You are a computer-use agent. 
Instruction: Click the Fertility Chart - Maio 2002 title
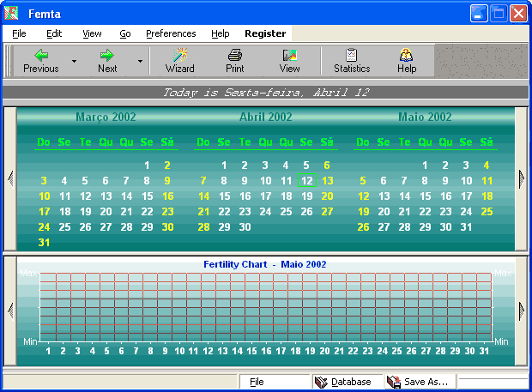[264, 264]
